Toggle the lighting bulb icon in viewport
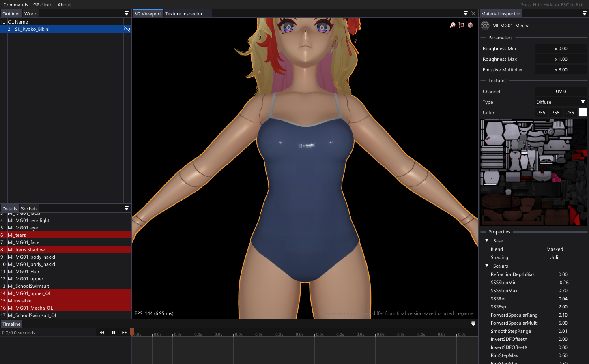The image size is (589, 364). click(453, 25)
